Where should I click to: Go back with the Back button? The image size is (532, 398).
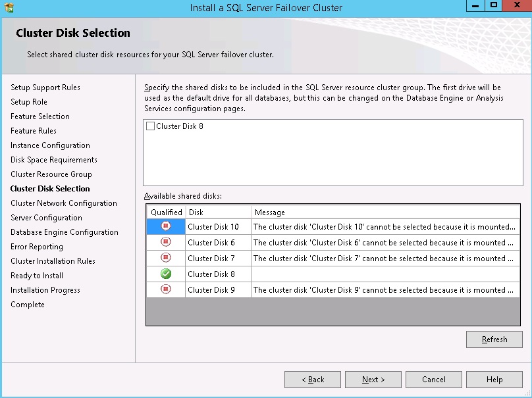click(313, 380)
